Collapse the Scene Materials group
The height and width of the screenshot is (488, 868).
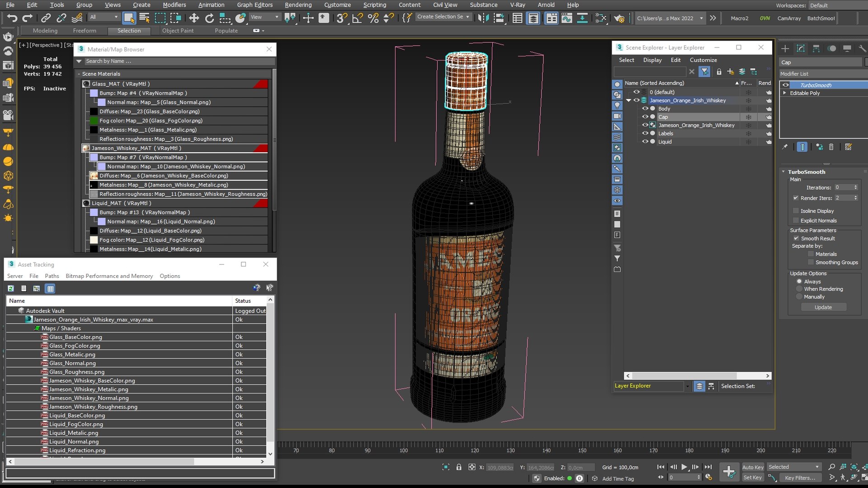(x=79, y=74)
